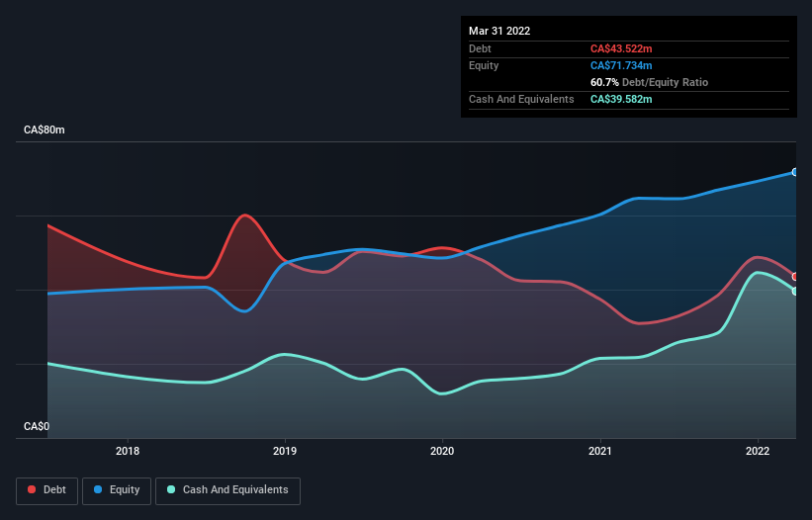Click the CA$0 axis label
Image resolution: width=812 pixels, height=520 pixels.
click(x=37, y=426)
